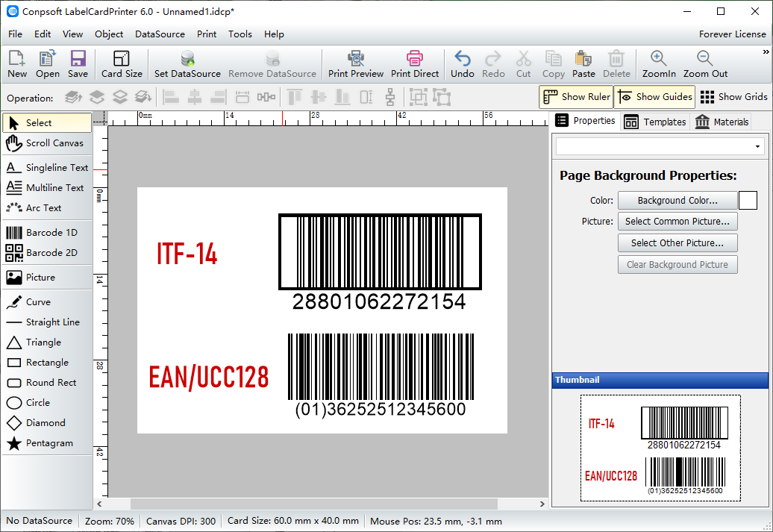The image size is (773, 532).
Task: Select the Curve drawing tool
Action: pyautogui.click(x=47, y=301)
